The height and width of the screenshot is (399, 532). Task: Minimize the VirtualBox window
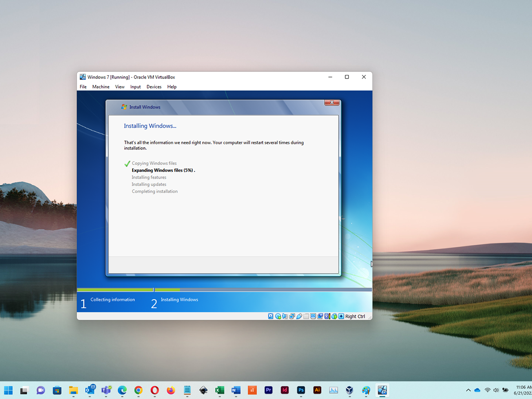[330, 77]
